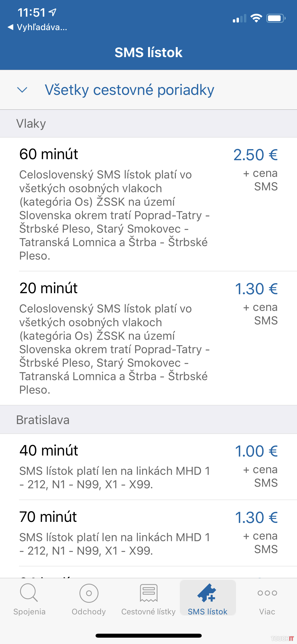Switch to the Cestovné lístky tab label
Image resolution: width=297 pixels, height=644 pixels.
coord(148,612)
